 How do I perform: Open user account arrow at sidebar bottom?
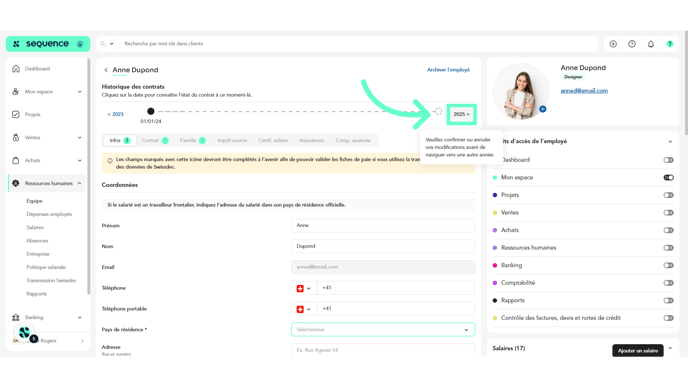82,340
